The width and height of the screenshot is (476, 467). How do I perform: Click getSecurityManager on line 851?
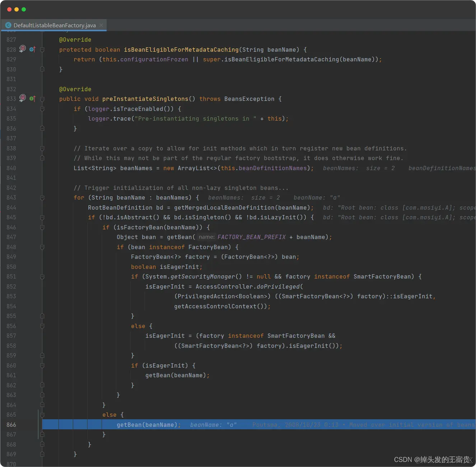point(203,276)
